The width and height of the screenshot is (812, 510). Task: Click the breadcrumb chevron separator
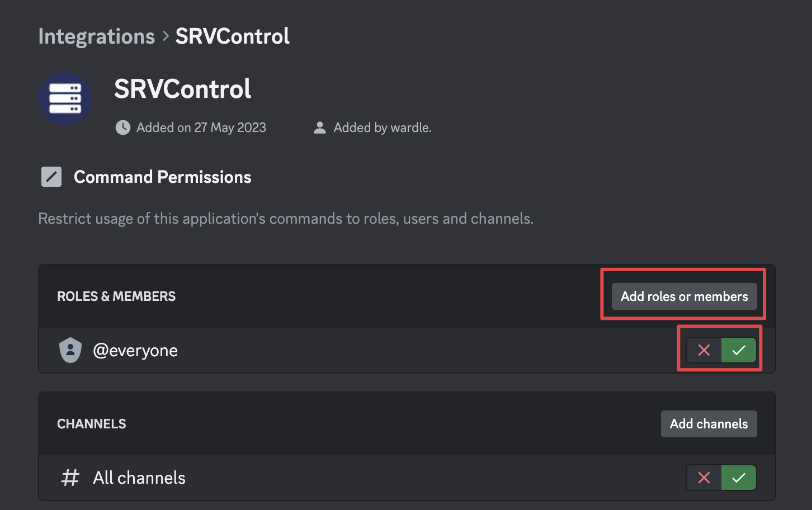tap(166, 36)
